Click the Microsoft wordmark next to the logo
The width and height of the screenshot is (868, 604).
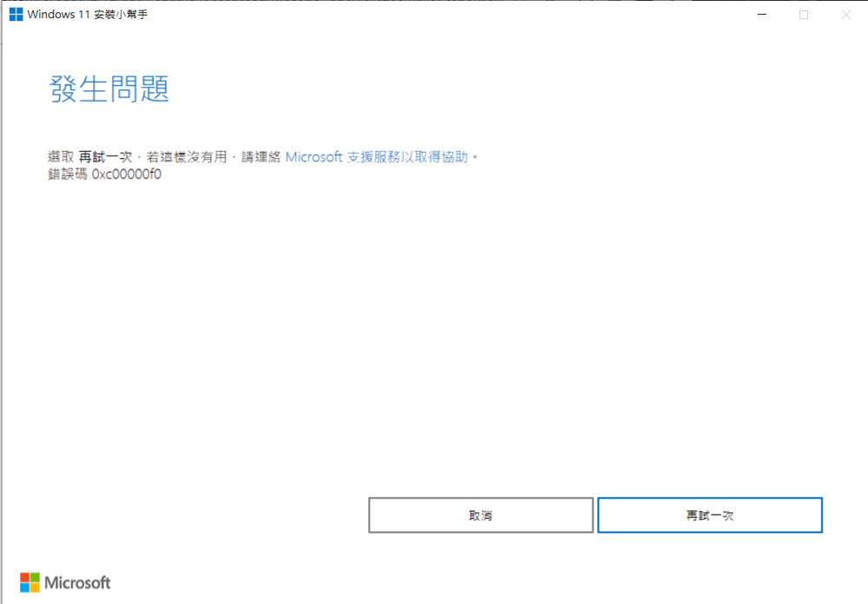pyautogui.click(x=76, y=582)
